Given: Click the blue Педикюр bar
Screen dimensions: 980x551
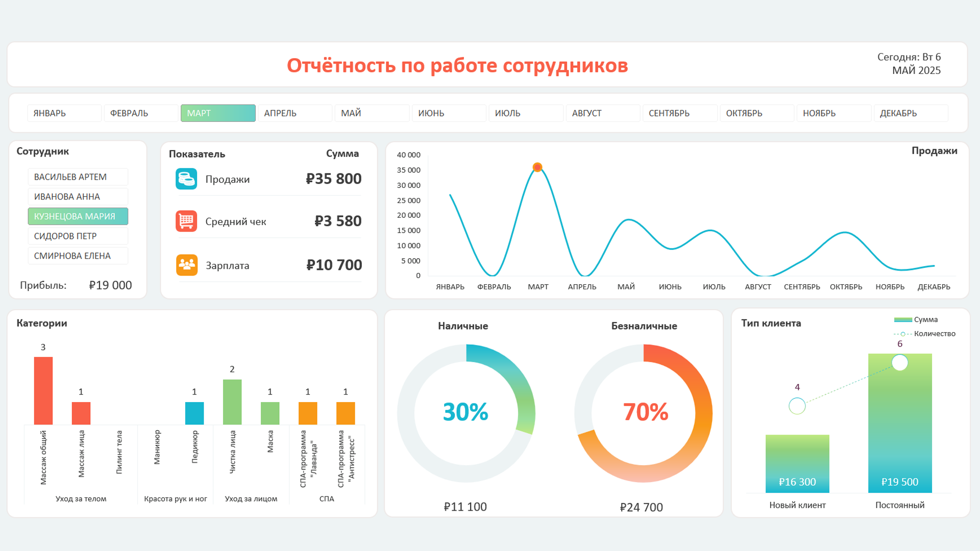Looking at the screenshot, I should [x=194, y=413].
